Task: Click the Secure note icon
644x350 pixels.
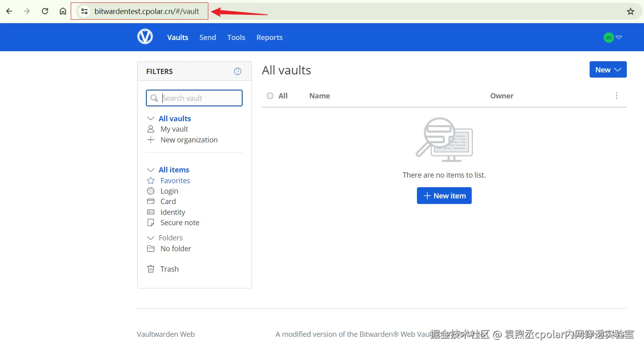Action: click(x=151, y=222)
